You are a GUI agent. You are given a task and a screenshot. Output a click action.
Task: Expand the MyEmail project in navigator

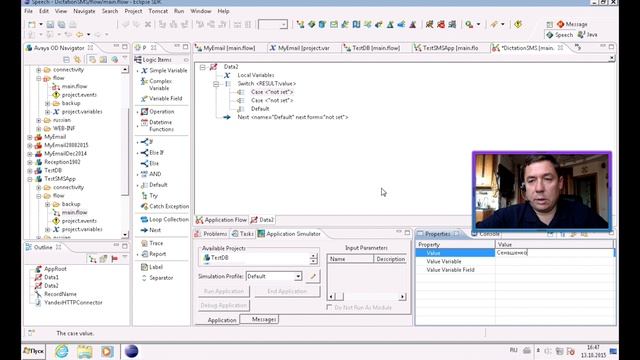coord(30,137)
